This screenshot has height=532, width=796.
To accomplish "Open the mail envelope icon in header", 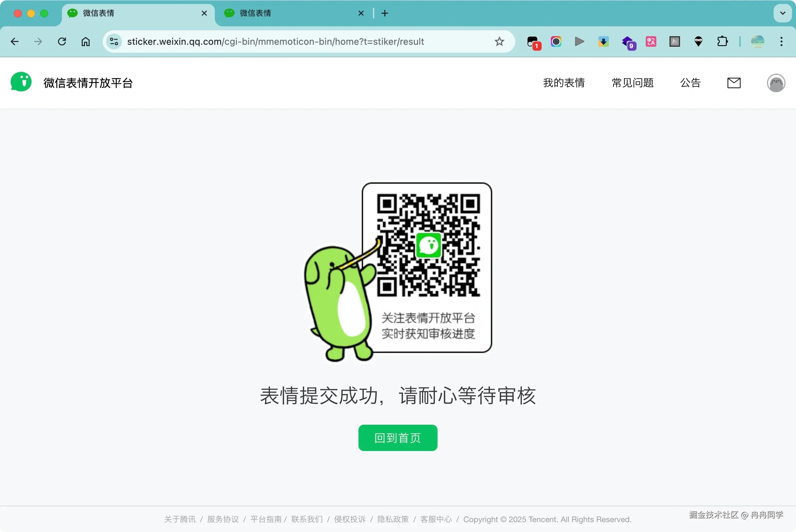I will (734, 83).
